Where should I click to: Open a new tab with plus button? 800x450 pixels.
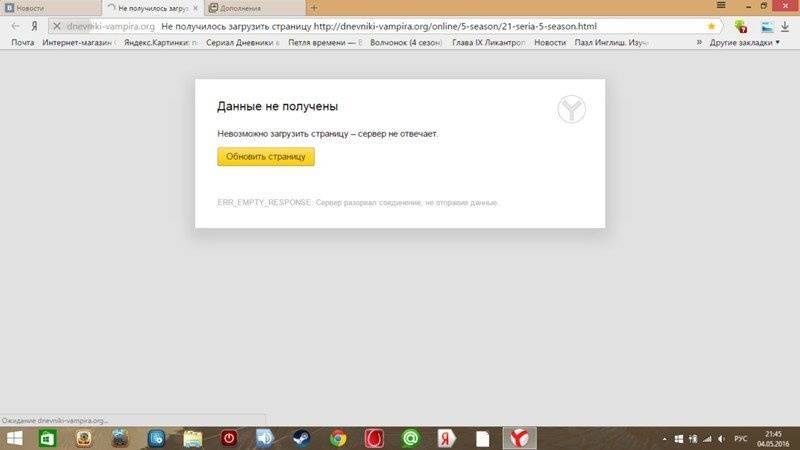click(314, 8)
